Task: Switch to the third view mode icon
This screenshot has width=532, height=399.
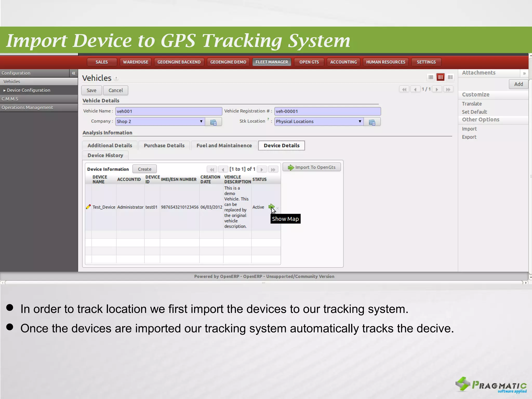Action: 450,77
